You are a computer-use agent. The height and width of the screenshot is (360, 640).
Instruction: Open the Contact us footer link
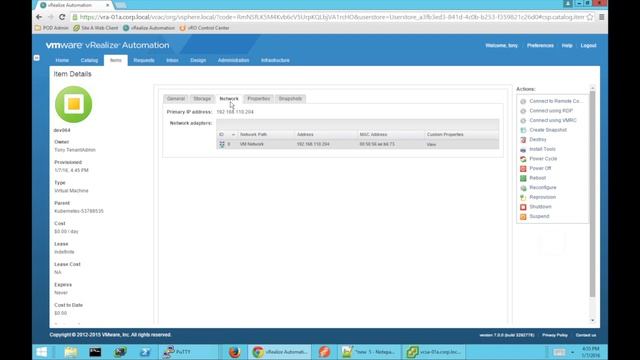pyautogui.click(x=586, y=335)
